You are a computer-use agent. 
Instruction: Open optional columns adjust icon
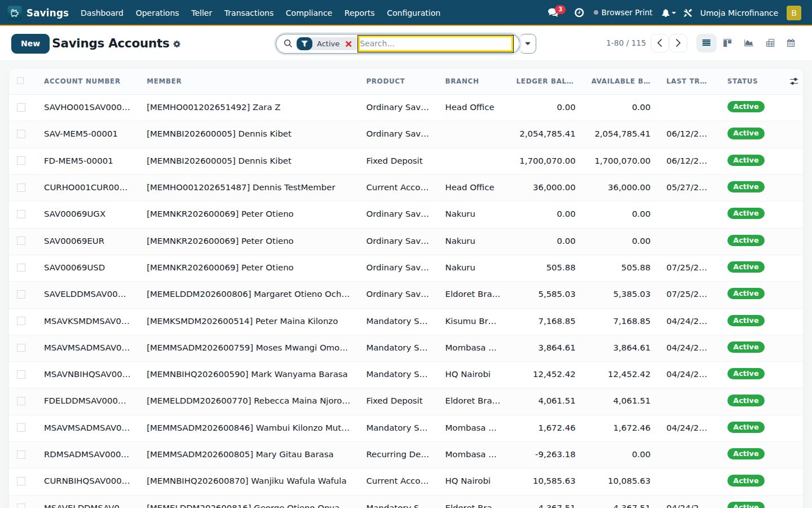[793, 81]
